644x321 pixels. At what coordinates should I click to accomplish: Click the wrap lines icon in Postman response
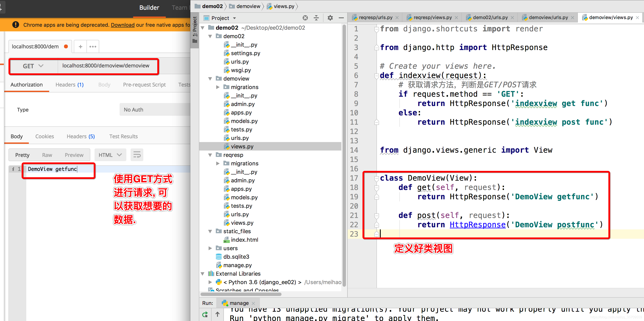click(137, 155)
